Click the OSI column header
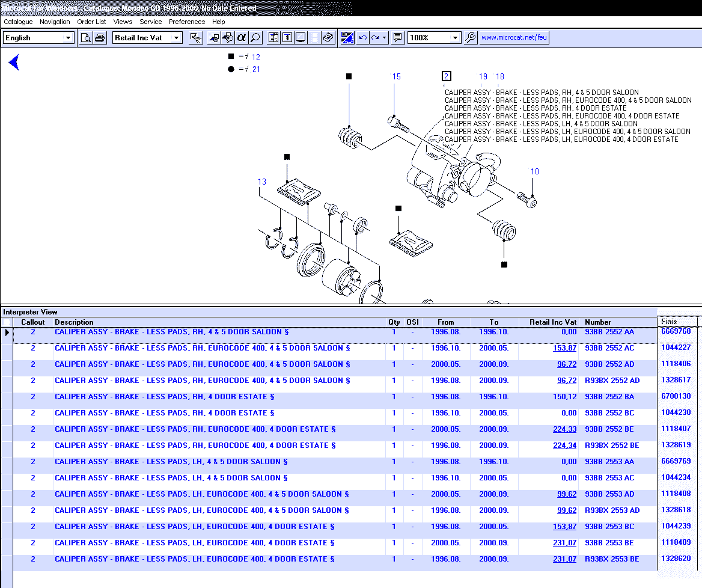The width and height of the screenshot is (702, 588). pos(412,322)
